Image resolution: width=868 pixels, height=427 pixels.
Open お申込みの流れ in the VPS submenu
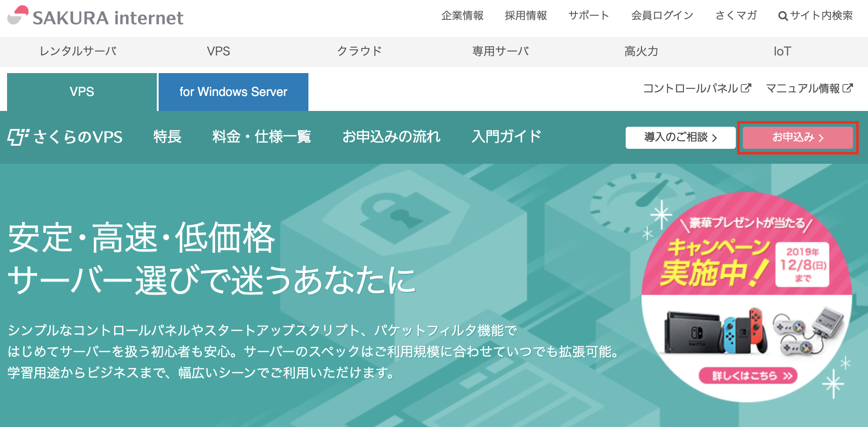click(x=392, y=136)
